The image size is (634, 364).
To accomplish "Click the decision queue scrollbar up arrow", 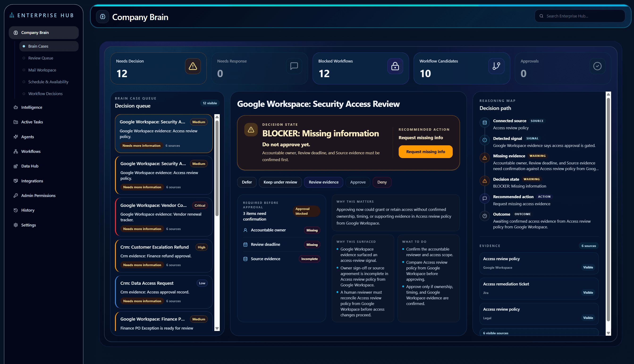I will click(217, 117).
